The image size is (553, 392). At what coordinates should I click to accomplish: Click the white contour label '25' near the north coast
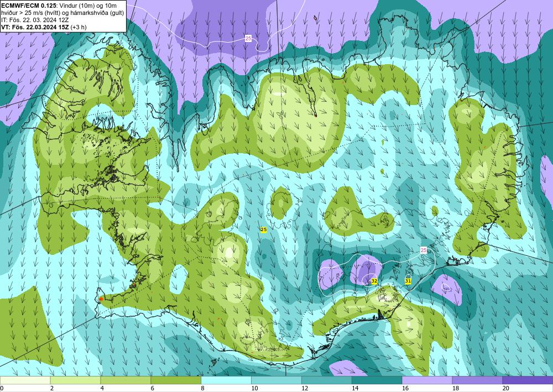tap(248, 39)
